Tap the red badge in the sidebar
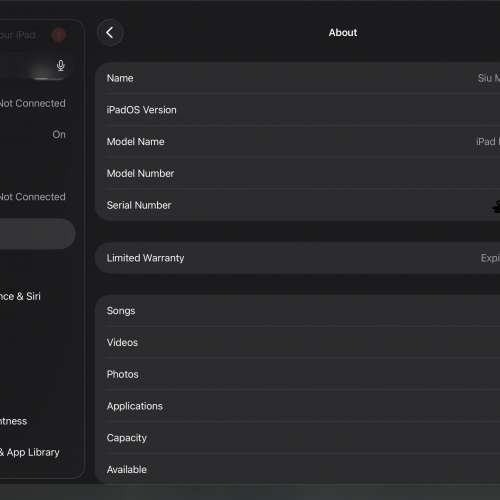 (58, 35)
